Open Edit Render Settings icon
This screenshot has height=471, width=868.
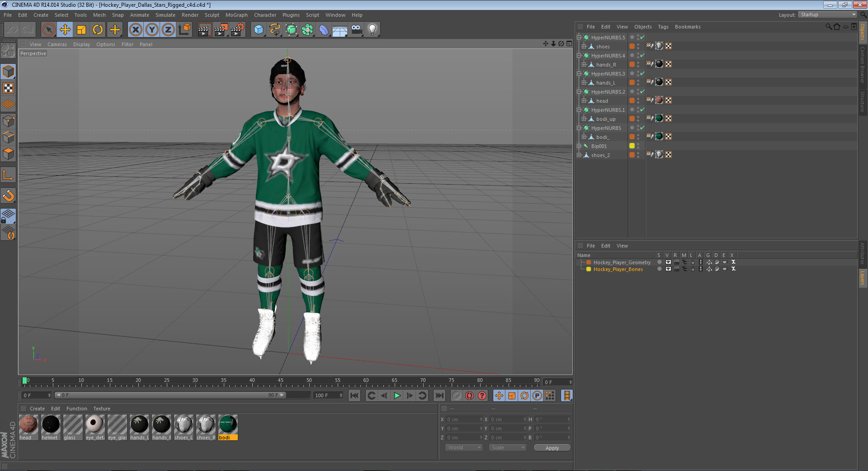coord(237,30)
